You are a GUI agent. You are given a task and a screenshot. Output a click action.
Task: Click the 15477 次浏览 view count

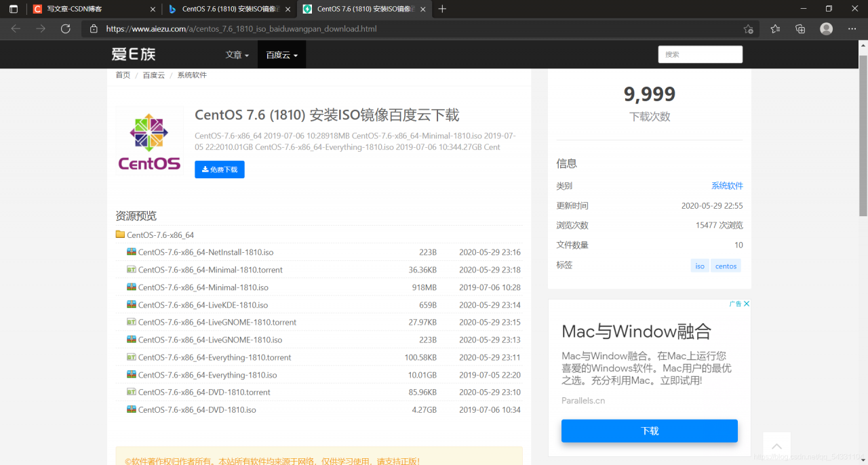point(719,225)
